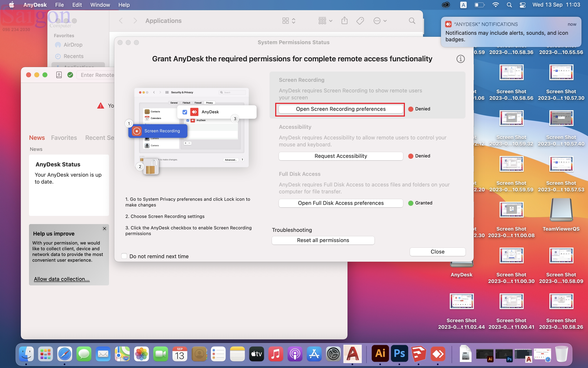
Task: Open the Finder group-by dropdown
Action: click(x=325, y=21)
